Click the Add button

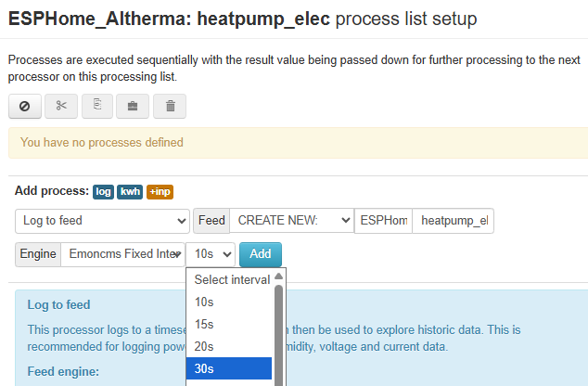tap(261, 254)
